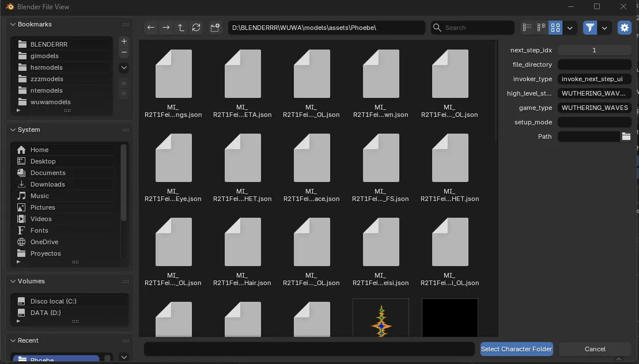The height and width of the screenshot is (364, 639).
Task: Select file MI_R2T1Fei..._FS.json
Action: pyautogui.click(x=381, y=168)
